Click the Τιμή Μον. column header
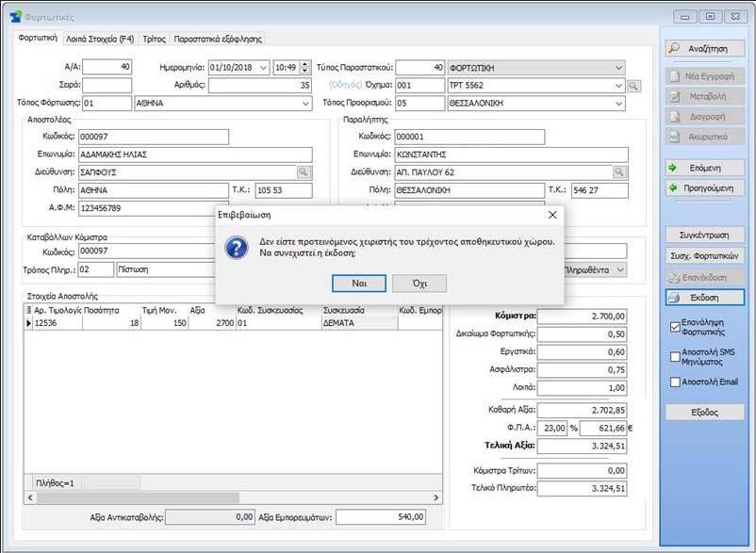Viewport: 756px width, 553px height. click(x=164, y=311)
